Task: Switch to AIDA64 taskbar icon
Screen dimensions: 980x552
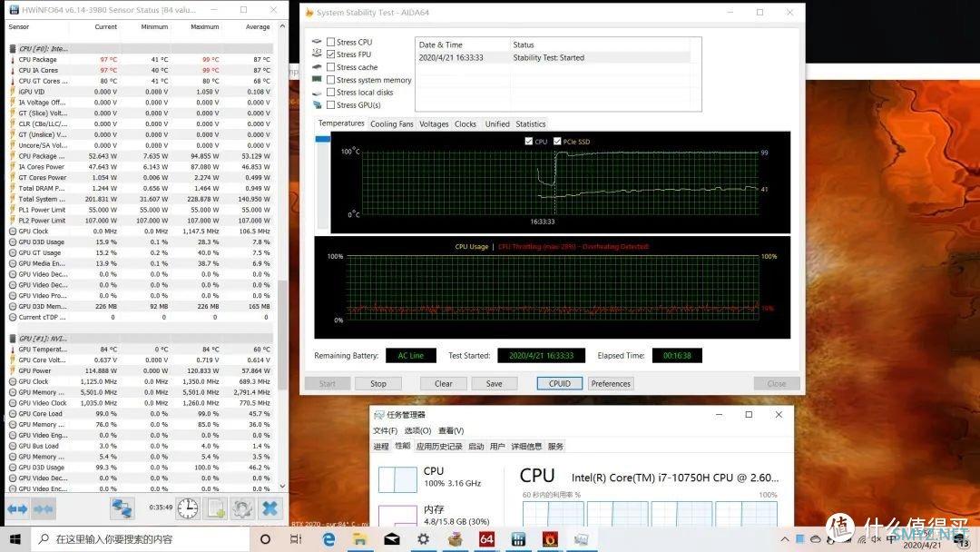Action: click(487, 539)
